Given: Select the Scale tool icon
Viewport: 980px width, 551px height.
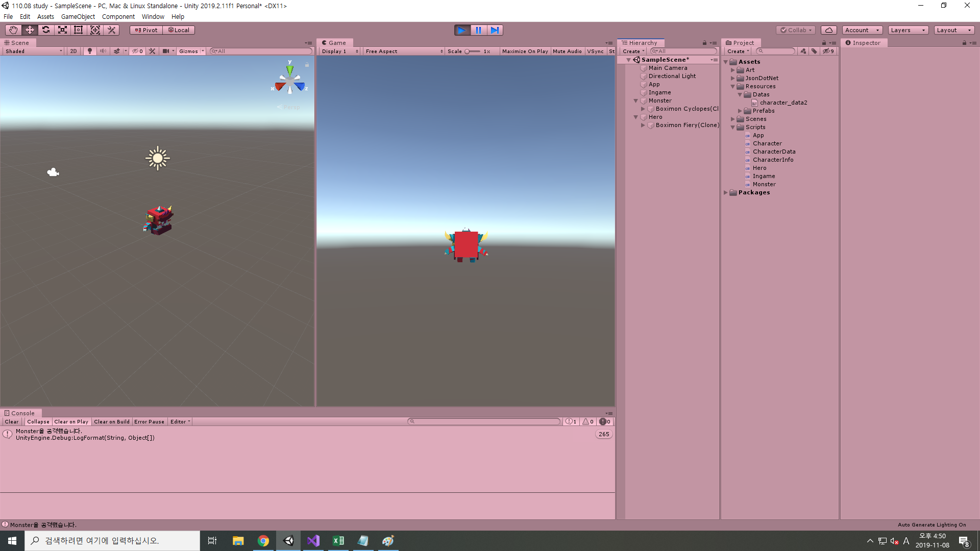Looking at the screenshot, I should [x=62, y=30].
